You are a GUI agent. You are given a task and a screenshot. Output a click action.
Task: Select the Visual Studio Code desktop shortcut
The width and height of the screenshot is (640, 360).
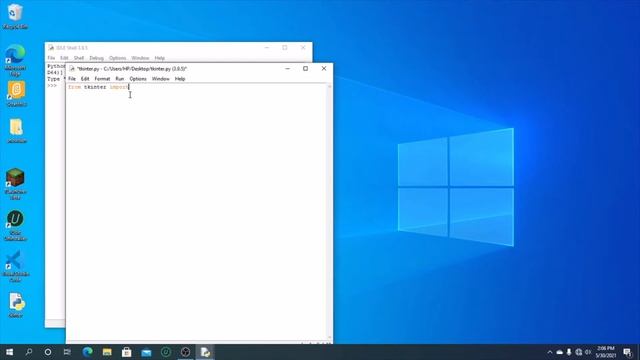point(15,266)
